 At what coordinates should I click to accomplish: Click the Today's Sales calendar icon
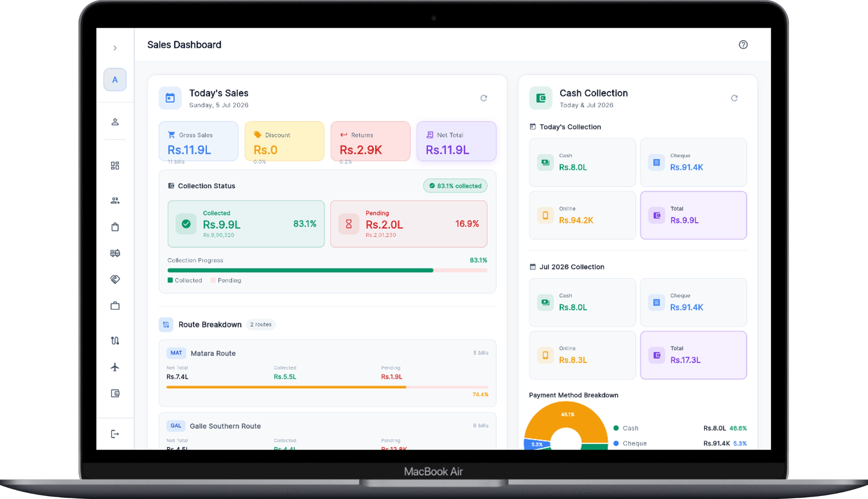(x=170, y=98)
